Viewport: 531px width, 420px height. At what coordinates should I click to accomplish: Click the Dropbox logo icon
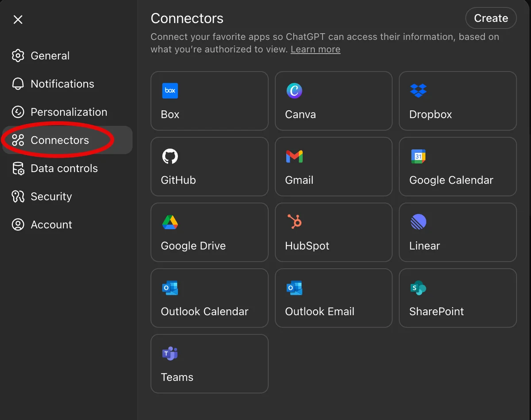(418, 90)
